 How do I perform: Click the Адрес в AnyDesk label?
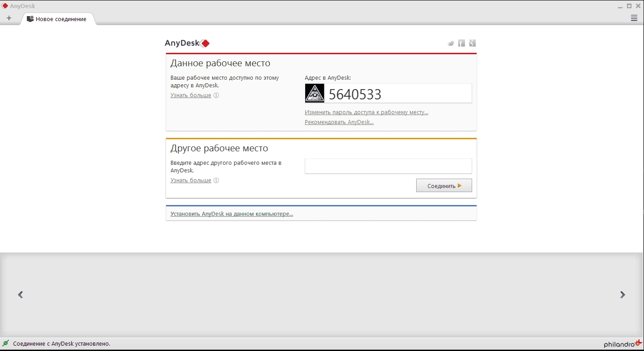tap(328, 77)
